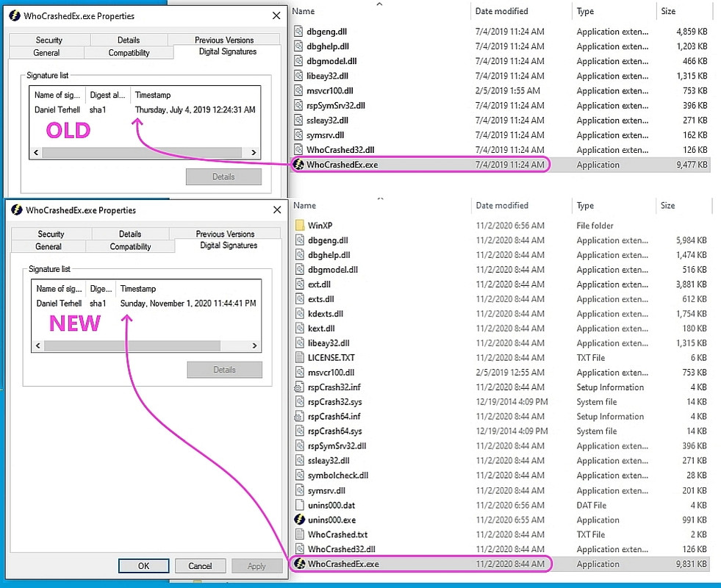Click Name column header in 2019 file listing
This screenshot has width=721, height=588.
point(304,11)
